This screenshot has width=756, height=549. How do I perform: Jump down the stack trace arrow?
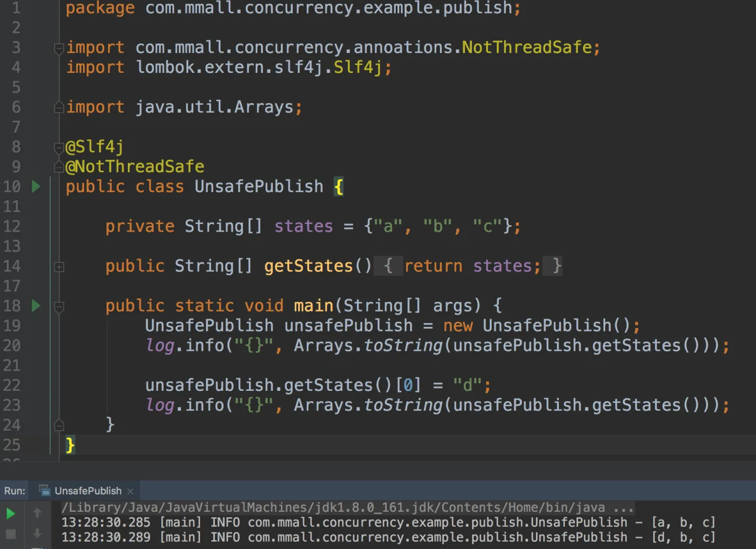coord(37,533)
